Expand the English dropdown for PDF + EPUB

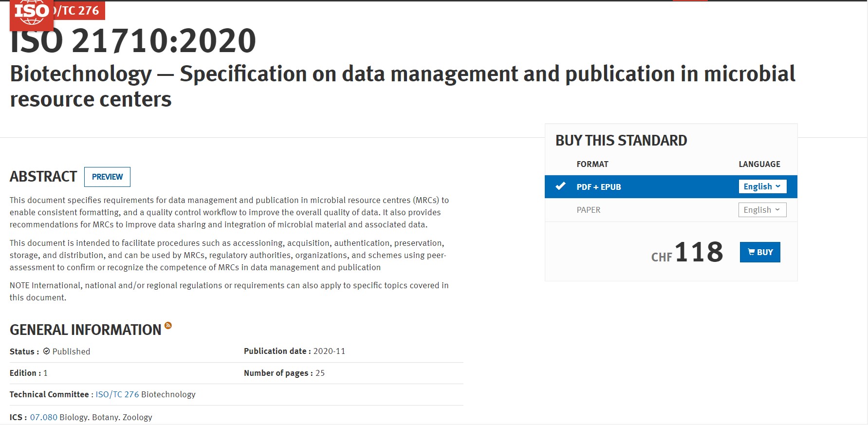(x=762, y=186)
